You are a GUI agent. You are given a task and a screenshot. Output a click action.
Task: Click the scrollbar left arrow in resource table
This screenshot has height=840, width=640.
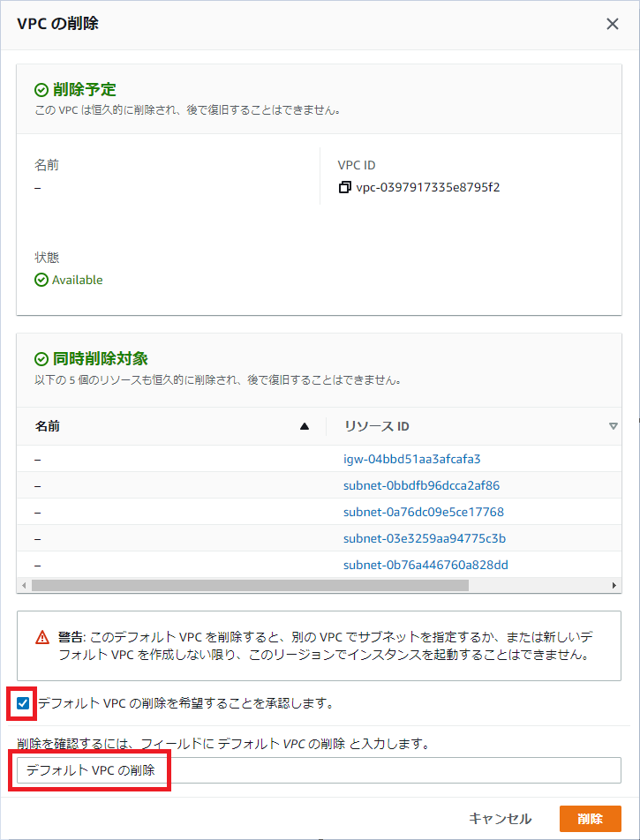(24, 586)
